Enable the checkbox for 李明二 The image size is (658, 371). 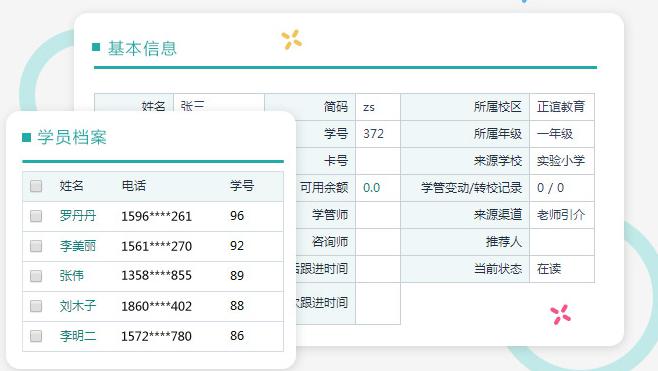coord(36,336)
